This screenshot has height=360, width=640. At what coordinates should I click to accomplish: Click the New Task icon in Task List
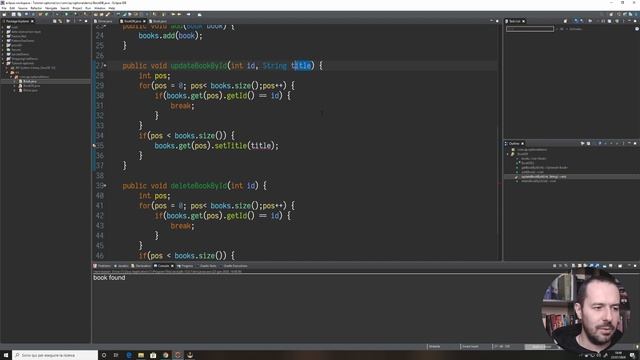click(565, 21)
